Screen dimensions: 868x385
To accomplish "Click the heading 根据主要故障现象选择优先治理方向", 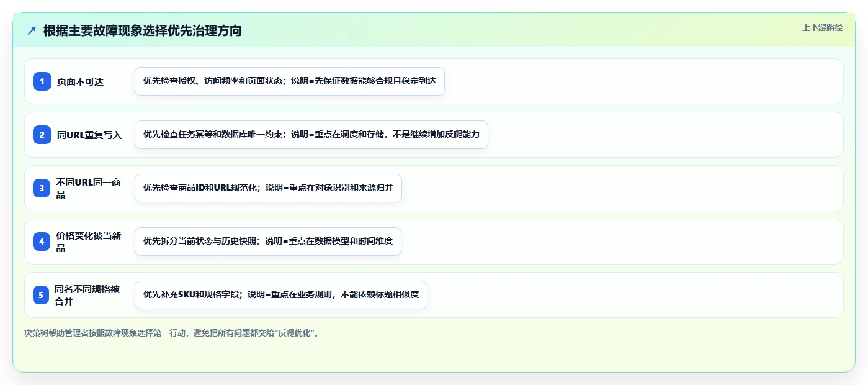I will point(143,30).
